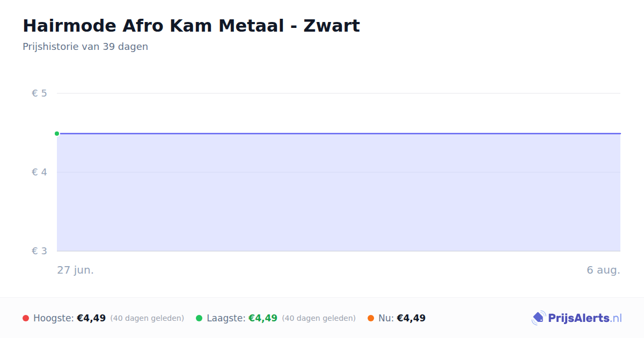Click the € 4 axis label
This screenshot has height=338, width=644.
40,172
